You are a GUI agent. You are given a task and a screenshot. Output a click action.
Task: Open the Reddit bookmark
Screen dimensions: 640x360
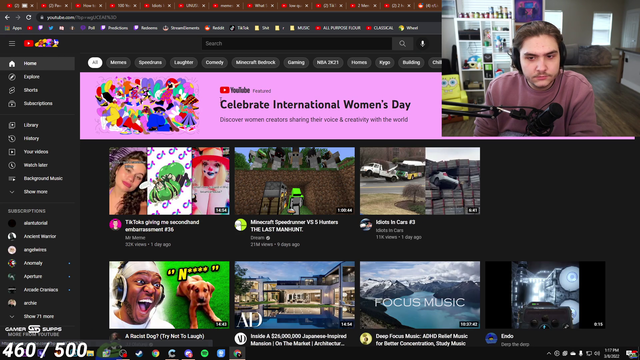214,28
